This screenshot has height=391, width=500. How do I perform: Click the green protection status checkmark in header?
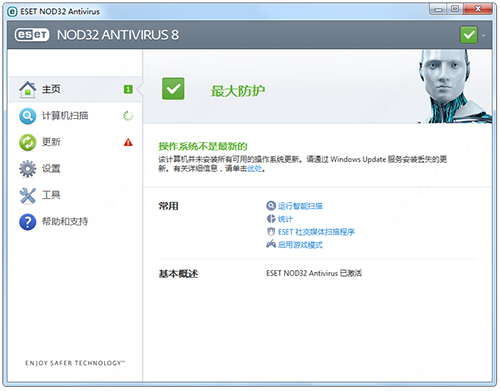pyautogui.click(x=469, y=35)
